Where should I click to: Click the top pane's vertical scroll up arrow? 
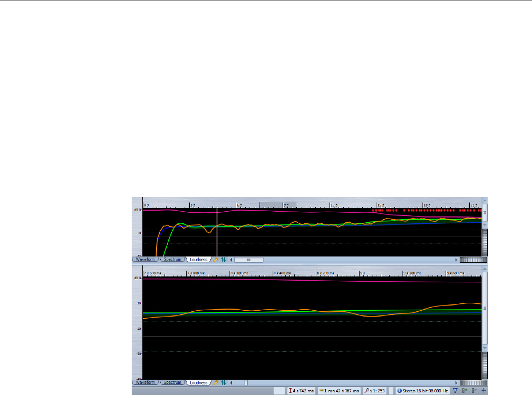click(485, 201)
